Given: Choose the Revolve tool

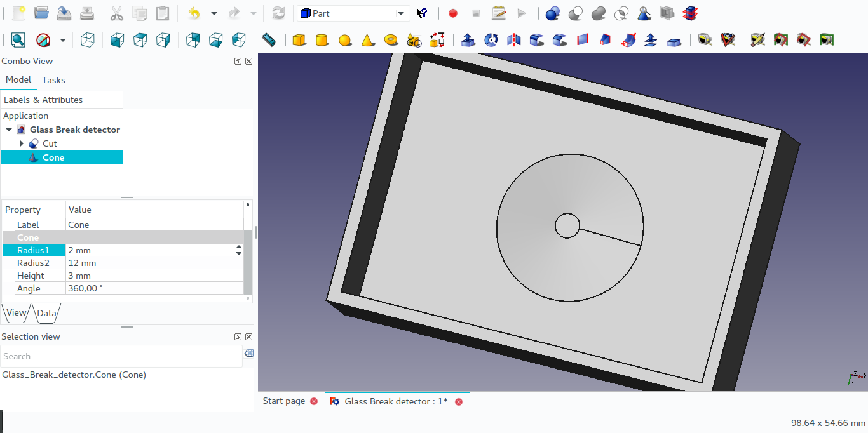Looking at the screenshot, I should (491, 41).
